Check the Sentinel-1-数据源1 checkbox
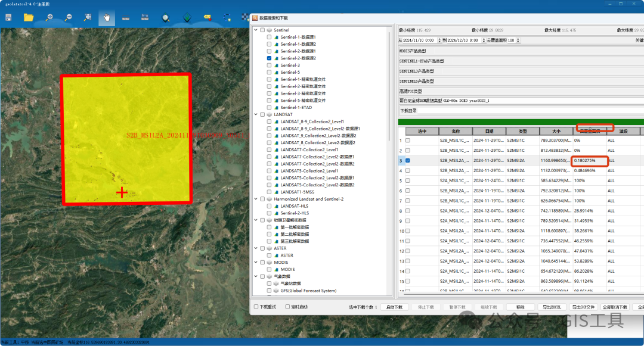Viewport: 644px width, 346px height. point(269,37)
